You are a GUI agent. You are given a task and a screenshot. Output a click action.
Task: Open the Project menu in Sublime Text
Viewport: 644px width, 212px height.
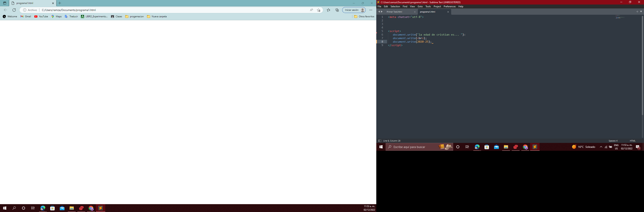coord(437,6)
